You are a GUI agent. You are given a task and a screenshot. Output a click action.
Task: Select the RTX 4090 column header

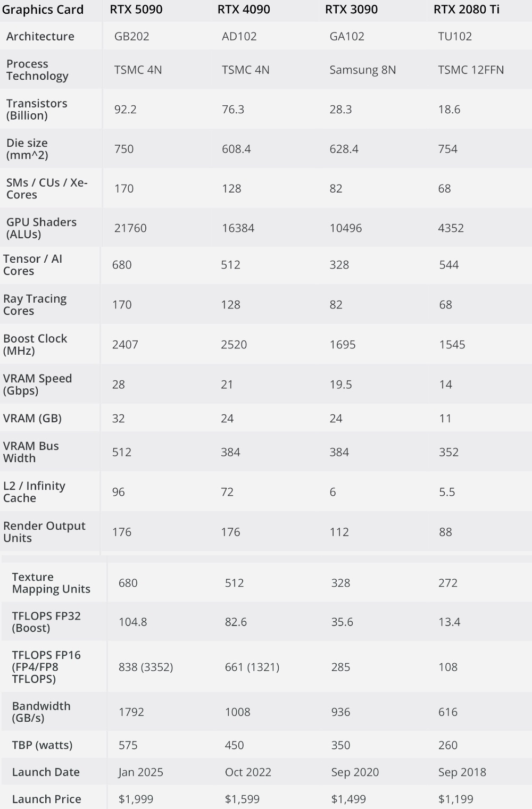[x=244, y=10]
